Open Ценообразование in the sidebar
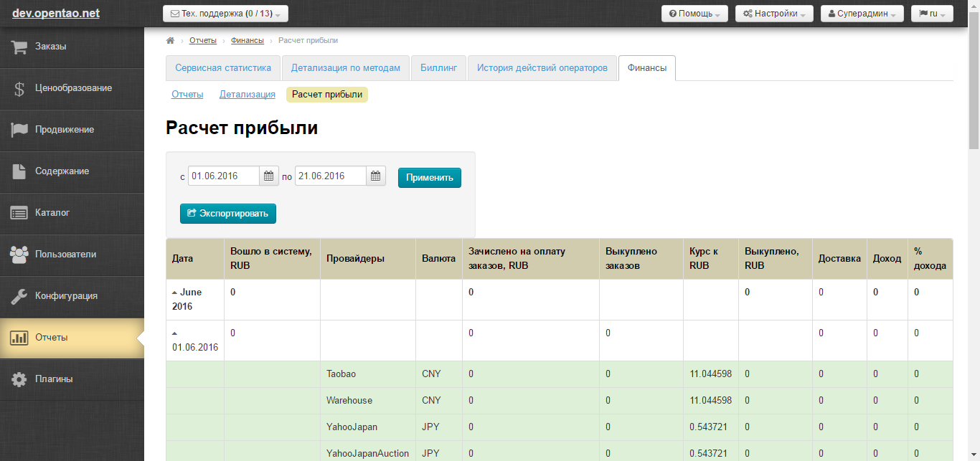Image resolution: width=980 pixels, height=461 pixels. [72, 88]
